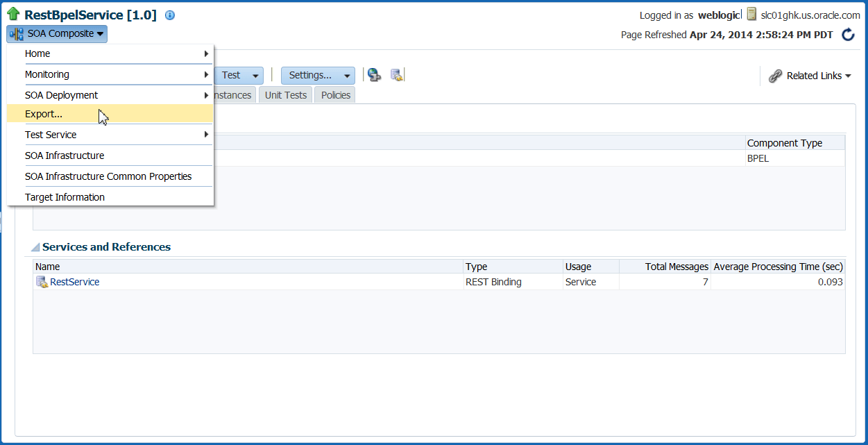868x445 pixels.
Task: Click the 0.093 processing time value
Action: pyautogui.click(x=830, y=282)
